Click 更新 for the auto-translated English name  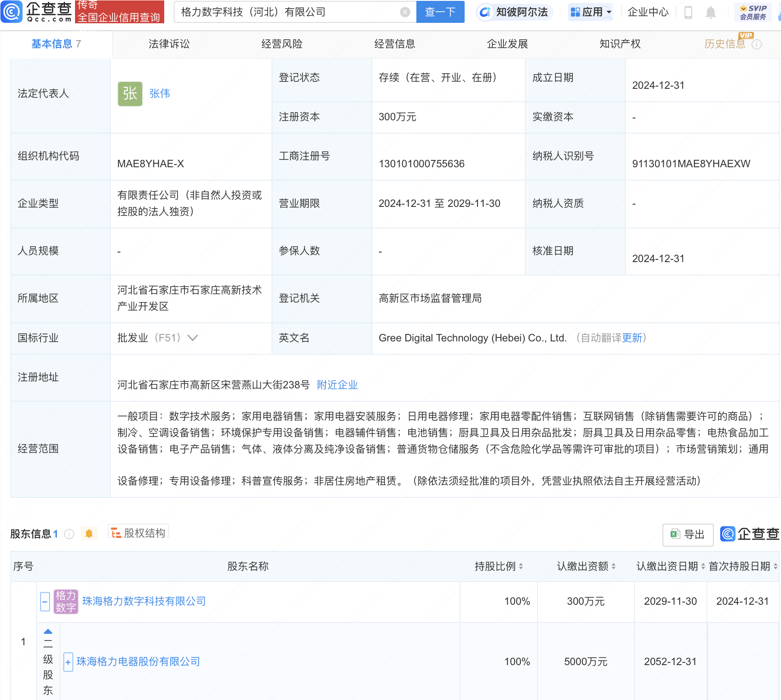pyautogui.click(x=632, y=338)
